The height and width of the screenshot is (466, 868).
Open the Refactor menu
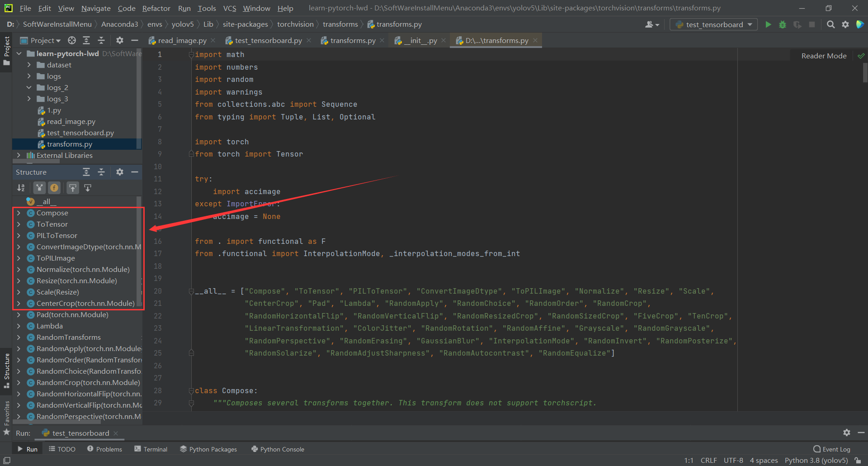pos(156,8)
